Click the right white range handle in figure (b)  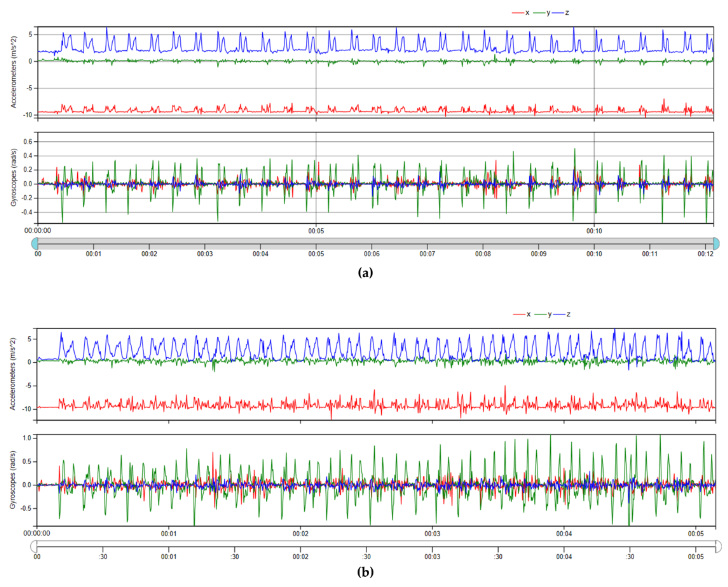[718, 546]
